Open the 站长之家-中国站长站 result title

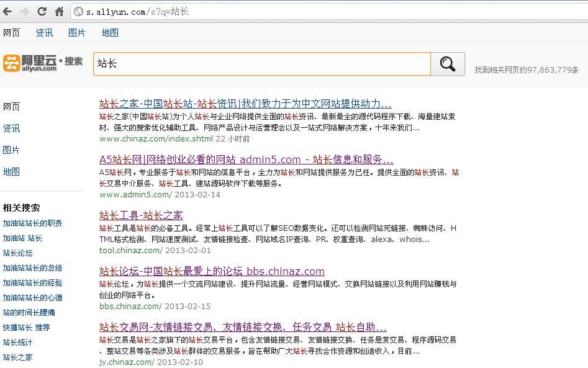click(x=245, y=104)
